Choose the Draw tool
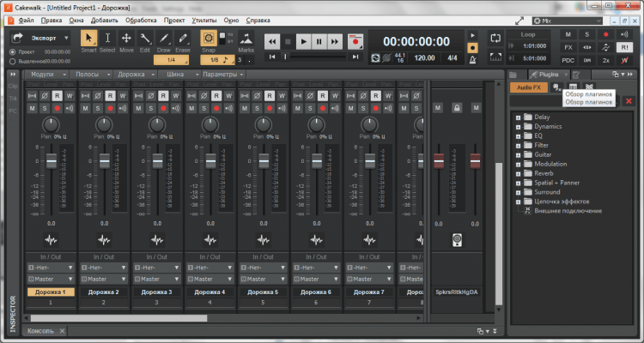Screen dimensions: 644x343 click(163, 39)
